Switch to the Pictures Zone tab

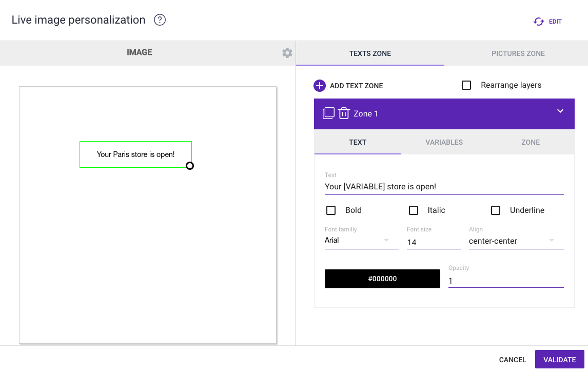[x=518, y=53]
